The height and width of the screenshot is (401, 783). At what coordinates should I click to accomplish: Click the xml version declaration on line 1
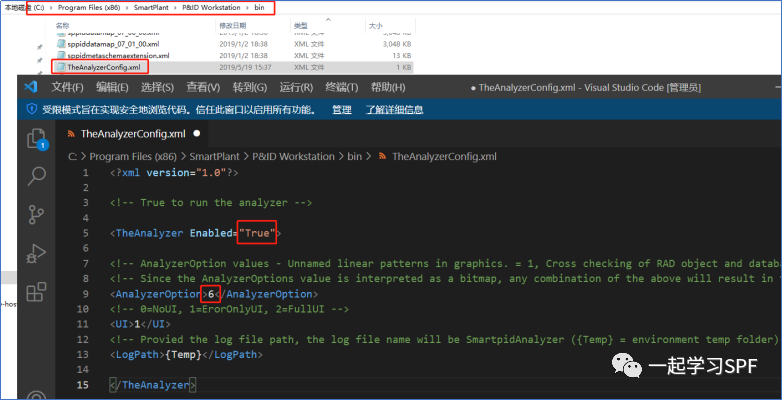tap(174, 172)
